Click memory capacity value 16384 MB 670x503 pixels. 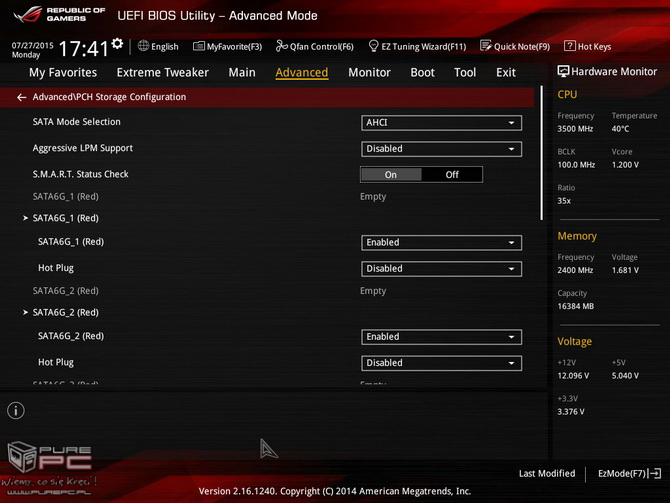pos(576,306)
